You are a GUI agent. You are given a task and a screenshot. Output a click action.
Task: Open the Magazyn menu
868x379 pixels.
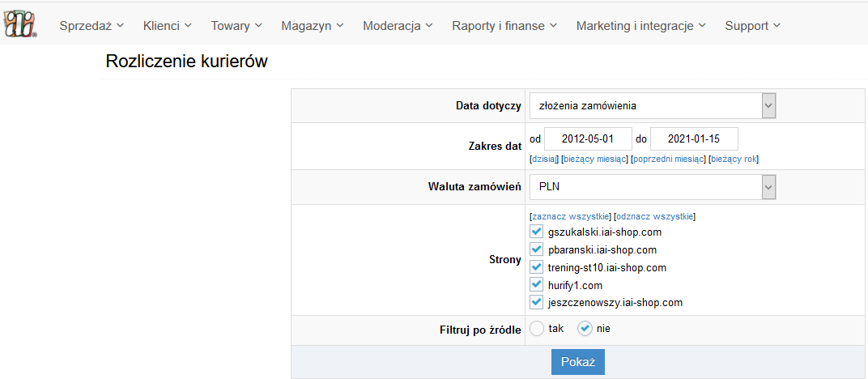pyautogui.click(x=313, y=25)
